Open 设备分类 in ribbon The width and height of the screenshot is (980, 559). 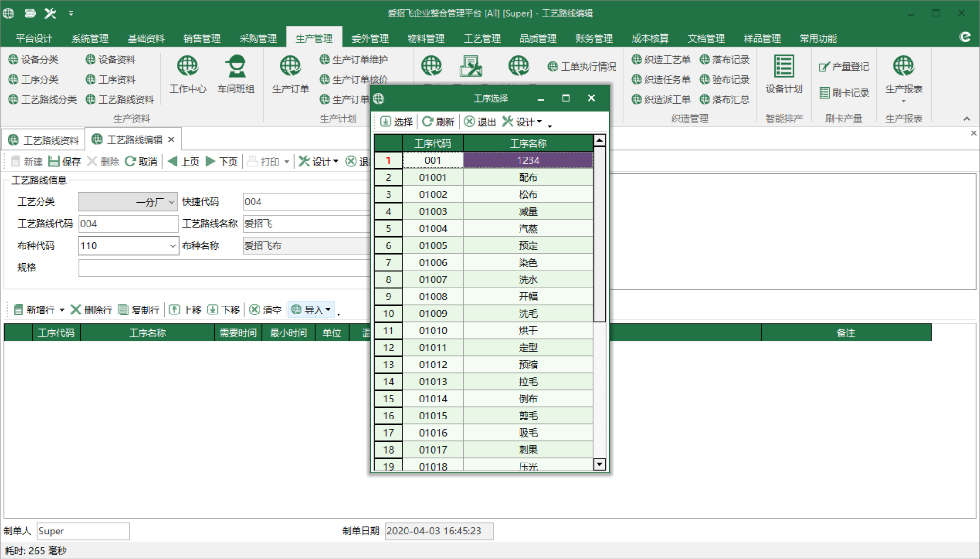point(34,60)
